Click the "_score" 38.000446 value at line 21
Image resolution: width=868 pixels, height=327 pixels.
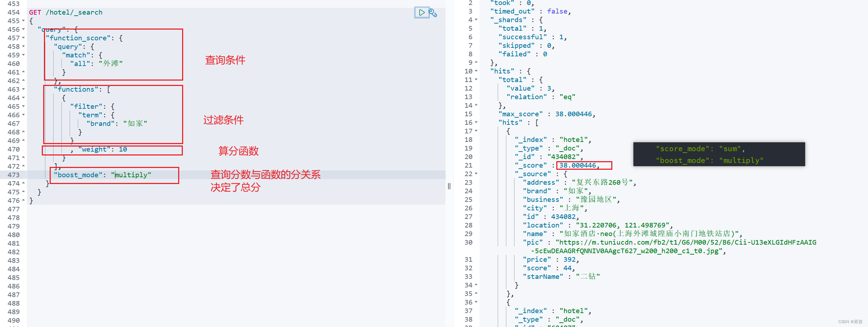pos(577,165)
